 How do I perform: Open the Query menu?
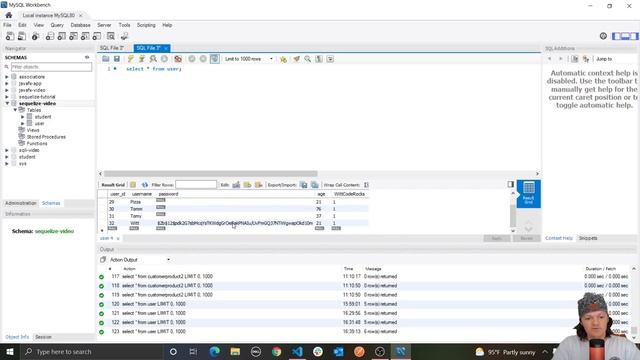pyautogui.click(x=57, y=25)
